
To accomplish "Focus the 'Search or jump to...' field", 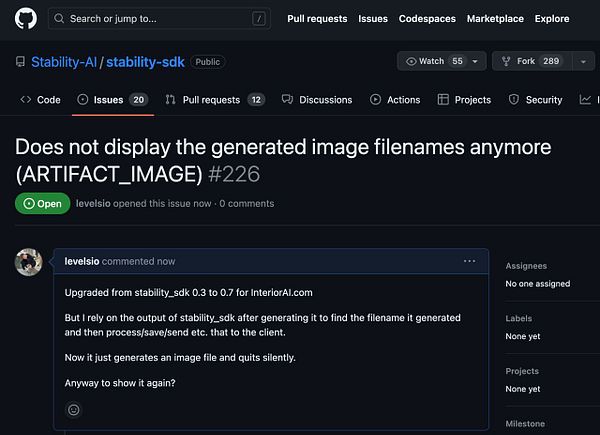I will coord(159,18).
